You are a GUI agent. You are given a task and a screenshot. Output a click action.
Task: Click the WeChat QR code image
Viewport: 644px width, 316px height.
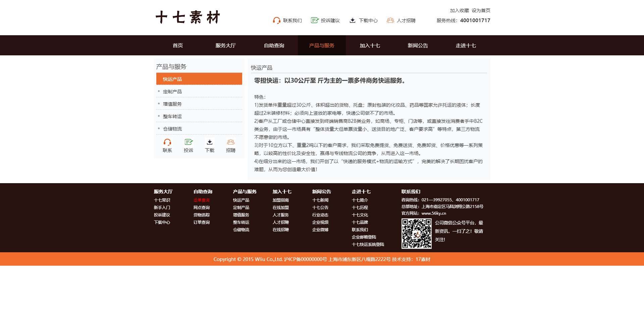[416, 233]
